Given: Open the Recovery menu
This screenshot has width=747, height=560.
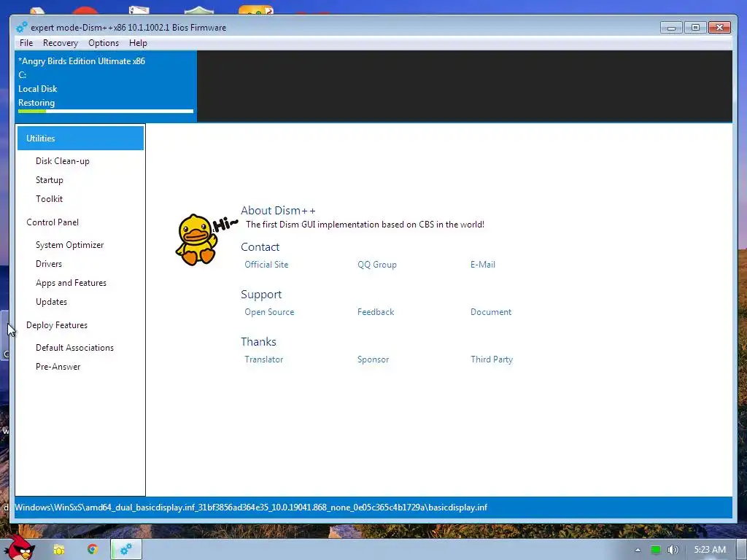Looking at the screenshot, I should pyautogui.click(x=61, y=43).
